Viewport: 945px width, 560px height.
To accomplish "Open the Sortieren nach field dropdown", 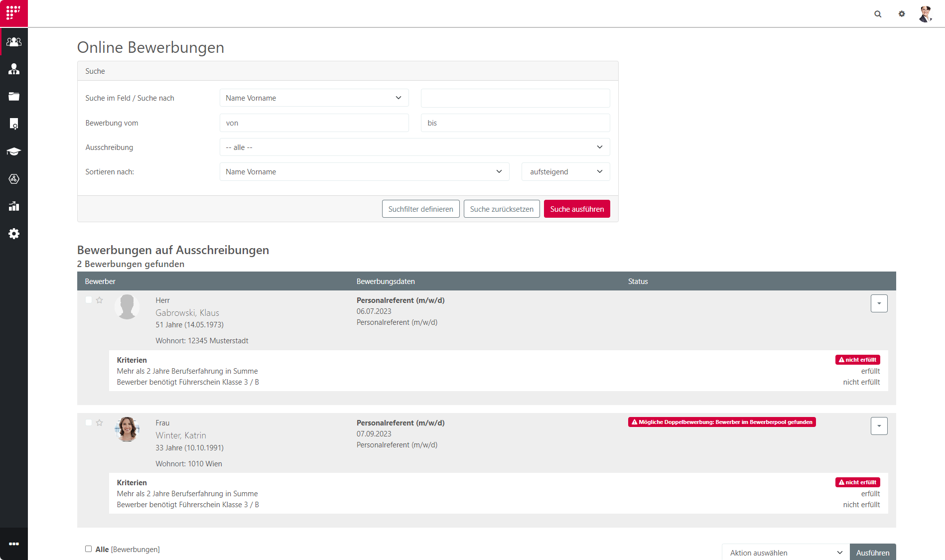I will click(x=364, y=172).
